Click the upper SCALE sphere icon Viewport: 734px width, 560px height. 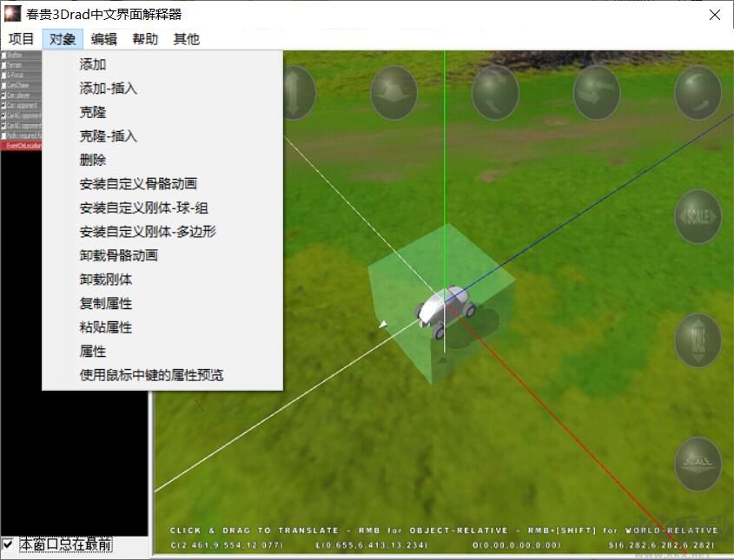click(698, 219)
